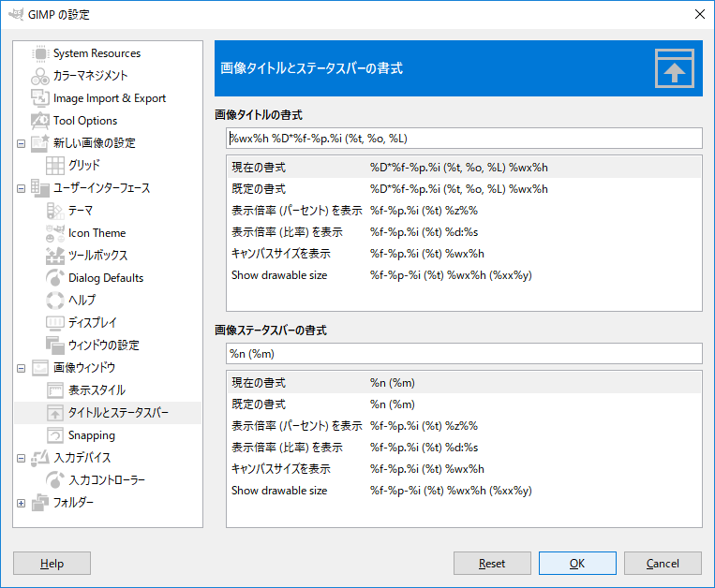Click the 入力デバイス icon
The height and width of the screenshot is (588, 715).
[40, 458]
